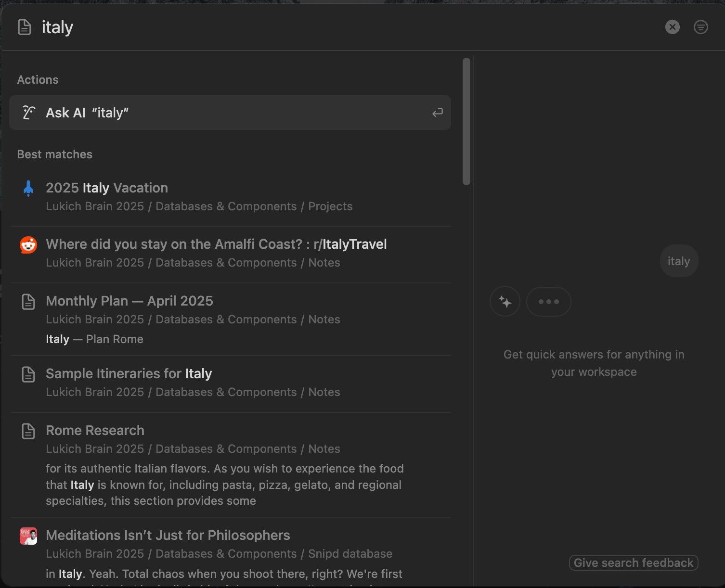Click the italy chat bubble in AI panel
The height and width of the screenshot is (588, 725).
679,261
